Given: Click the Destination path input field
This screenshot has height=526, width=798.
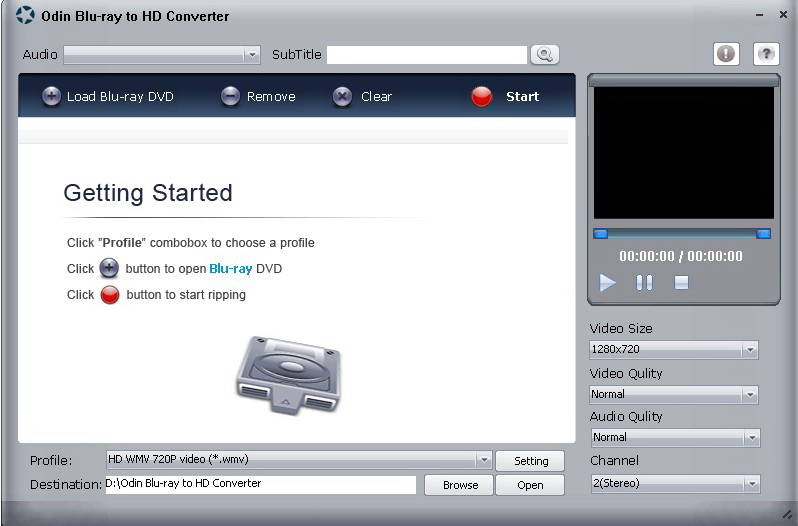Looking at the screenshot, I should 261,484.
